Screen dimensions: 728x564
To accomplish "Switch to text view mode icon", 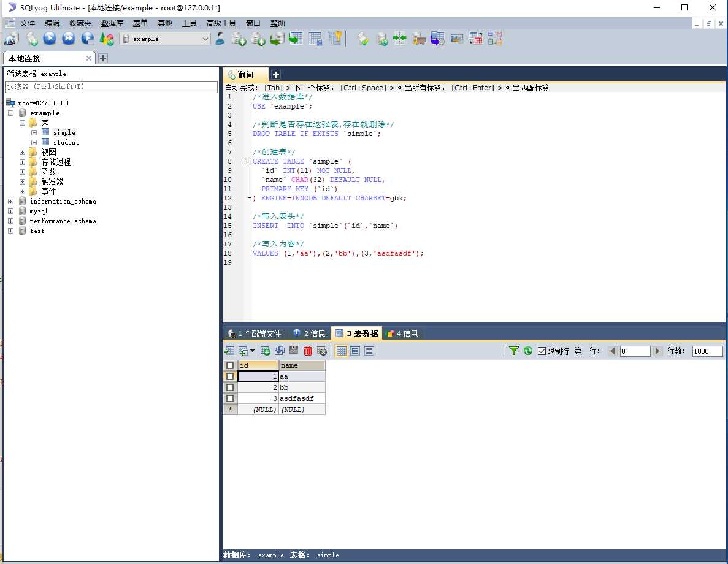I will (369, 351).
